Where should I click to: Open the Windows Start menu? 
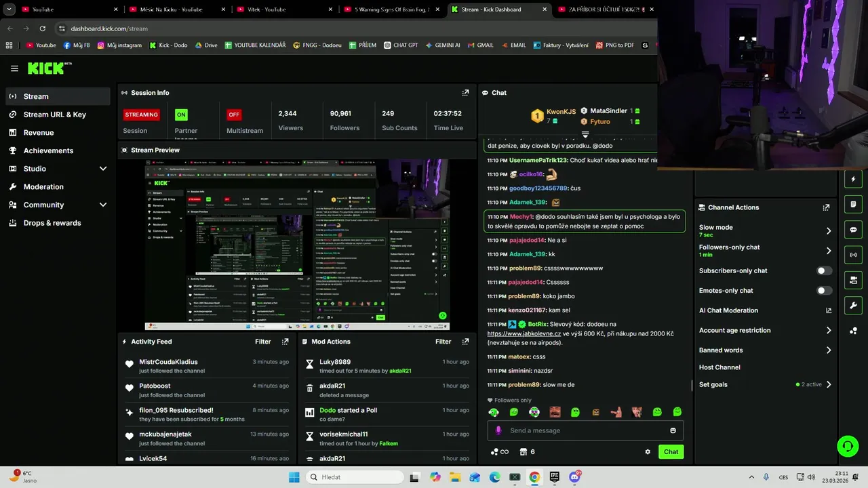coord(294,477)
